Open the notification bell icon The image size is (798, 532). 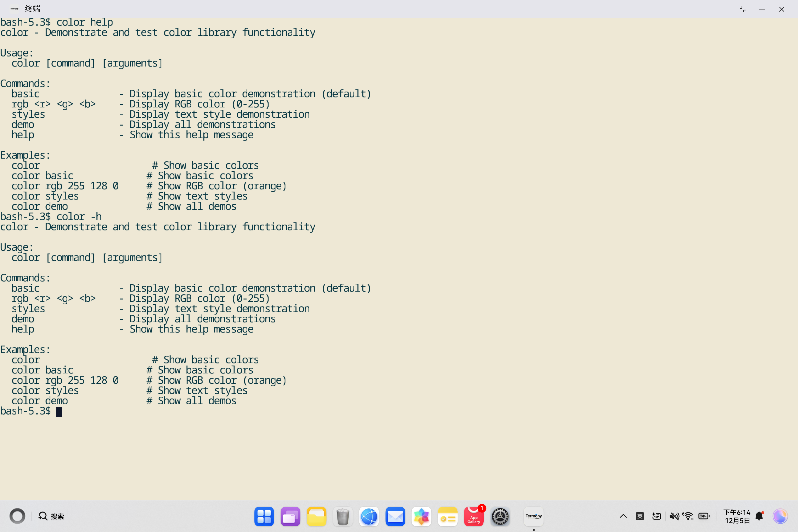(x=759, y=516)
